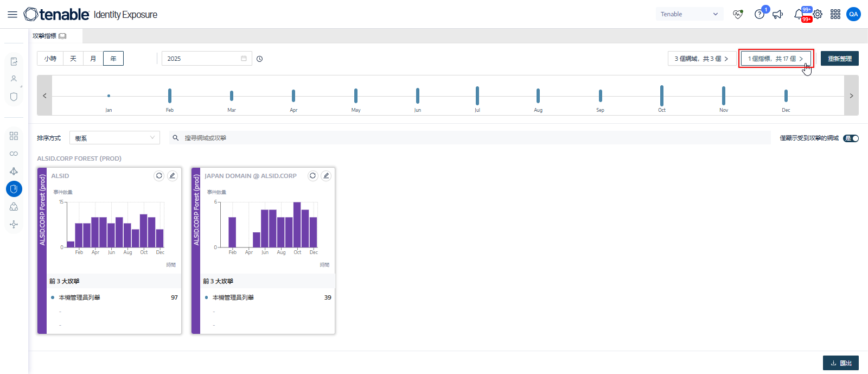Toggle show only attacked domains switch
868x374 pixels.
coord(851,138)
